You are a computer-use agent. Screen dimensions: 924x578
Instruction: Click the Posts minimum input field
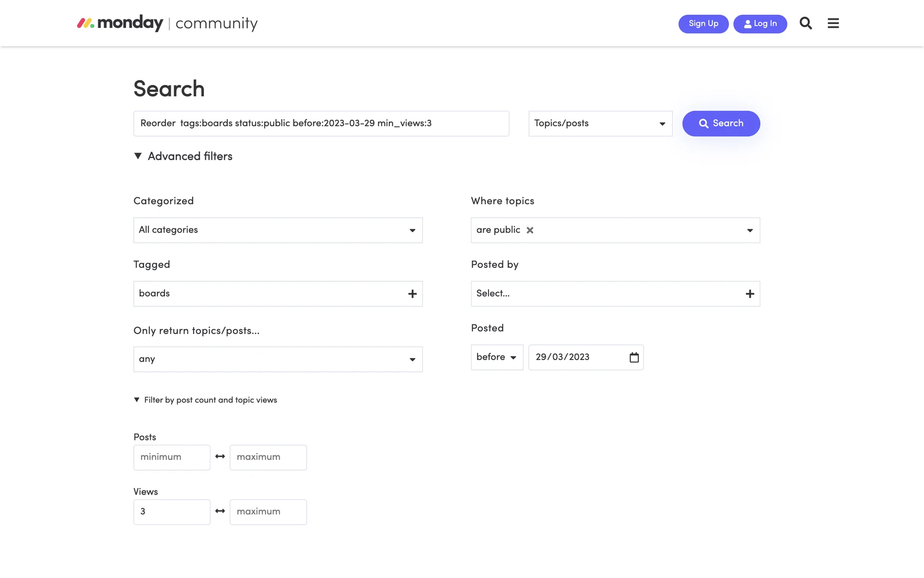coord(172,457)
